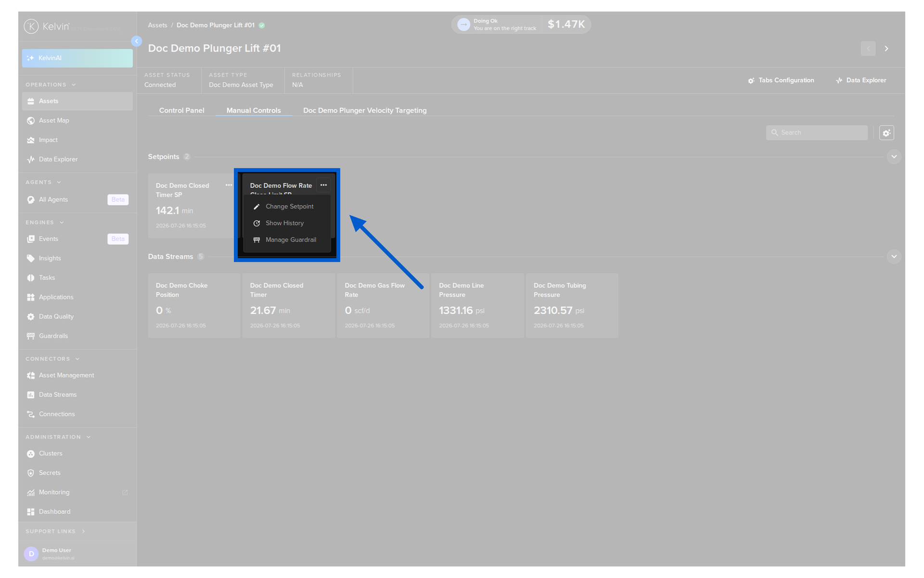The height and width of the screenshot is (578, 924).
Task: Click the Doc Demo Asset Type value
Action: tap(241, 85)
